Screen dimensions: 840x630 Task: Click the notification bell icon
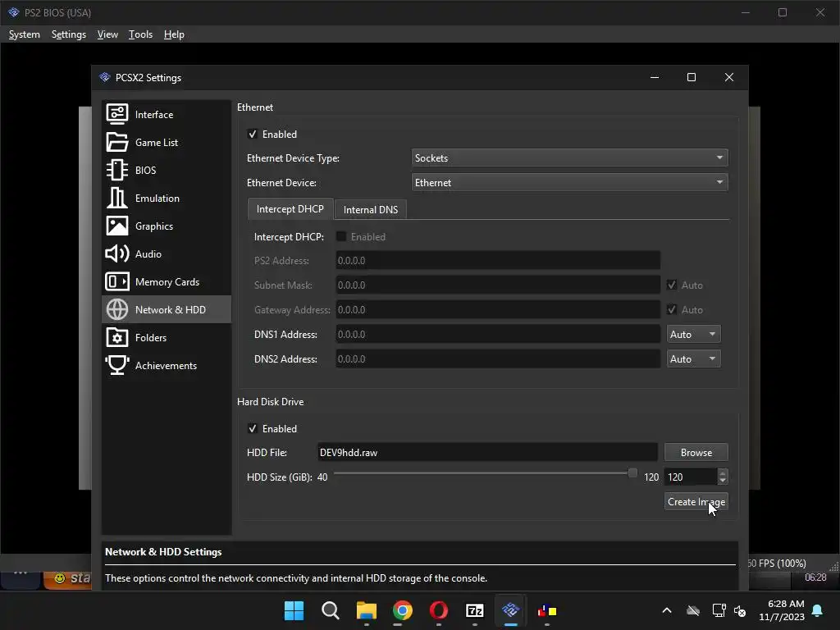tap(817, 610)
